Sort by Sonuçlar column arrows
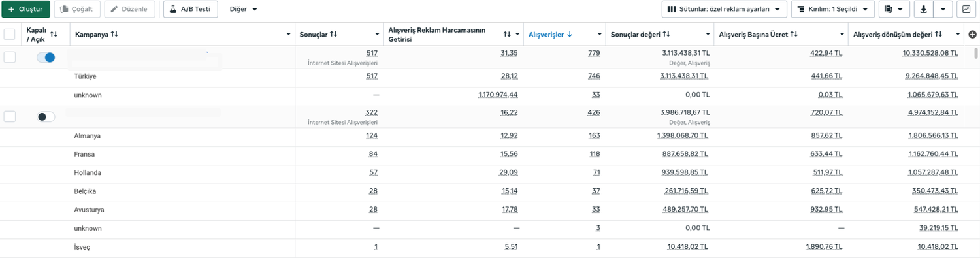The width and height of the screenshot is (980, 258). 333,34
